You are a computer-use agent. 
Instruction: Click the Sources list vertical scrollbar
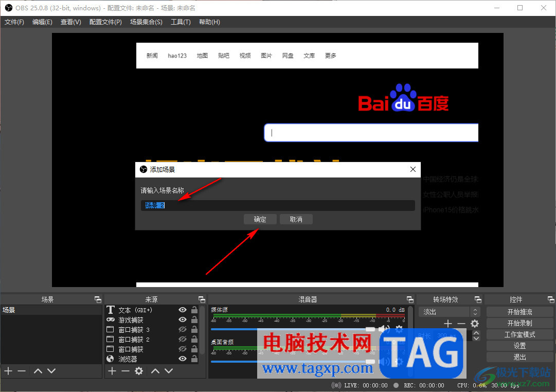point(203,330)
